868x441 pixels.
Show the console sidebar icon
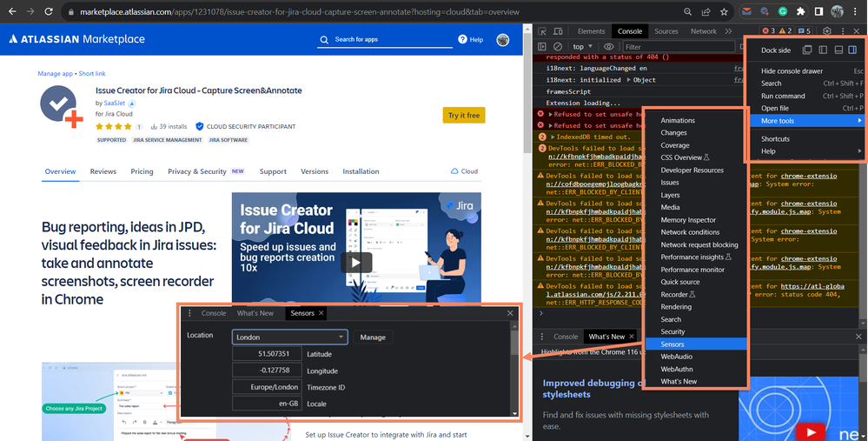point(542,47)
